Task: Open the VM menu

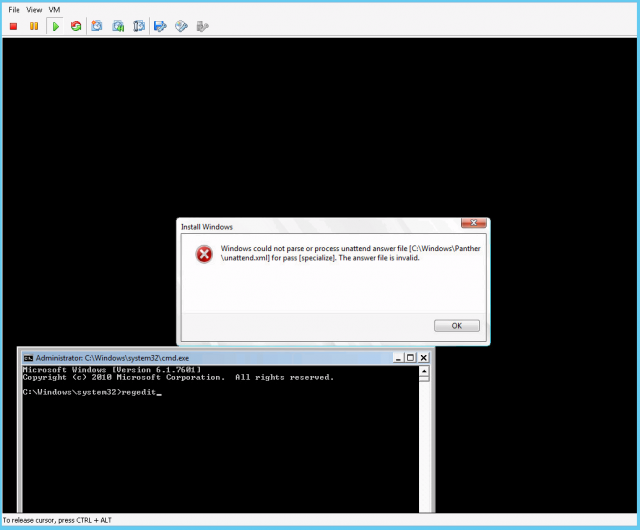Action: 54,9
